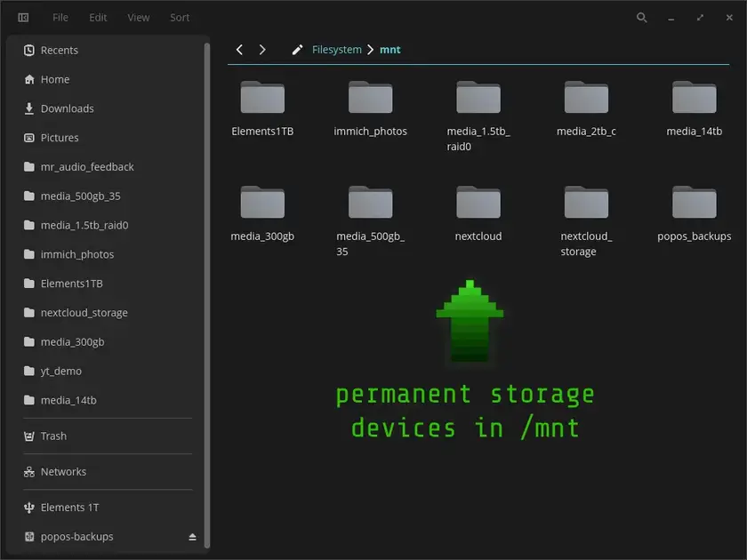
Task: Open the File menu
Action: pos(60,18)
